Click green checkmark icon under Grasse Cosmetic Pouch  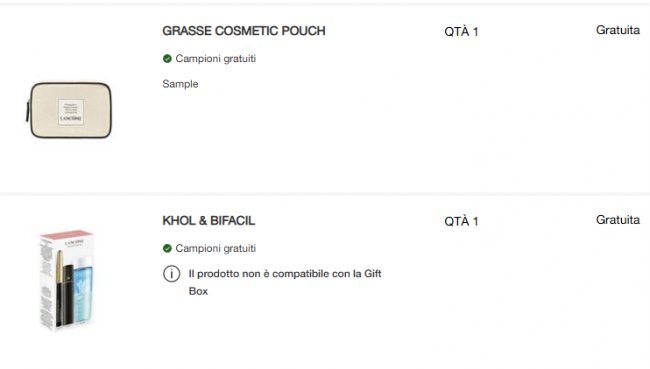tap(167, 59)
